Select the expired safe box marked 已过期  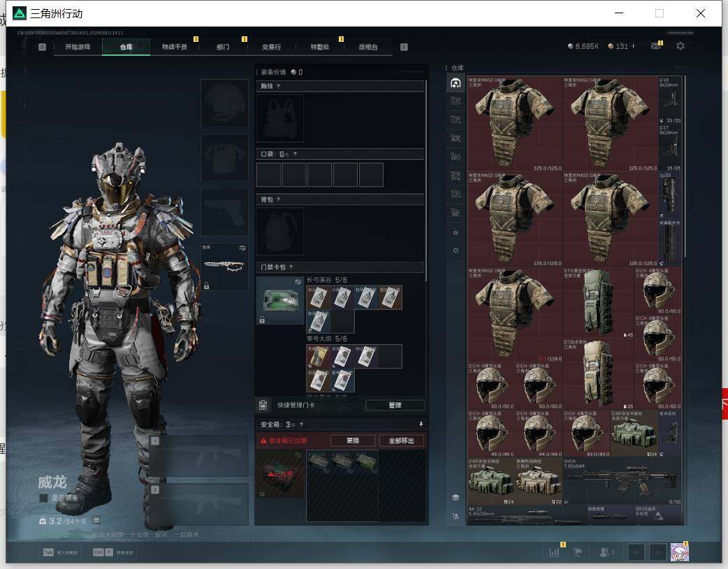(x=280, y=474)
